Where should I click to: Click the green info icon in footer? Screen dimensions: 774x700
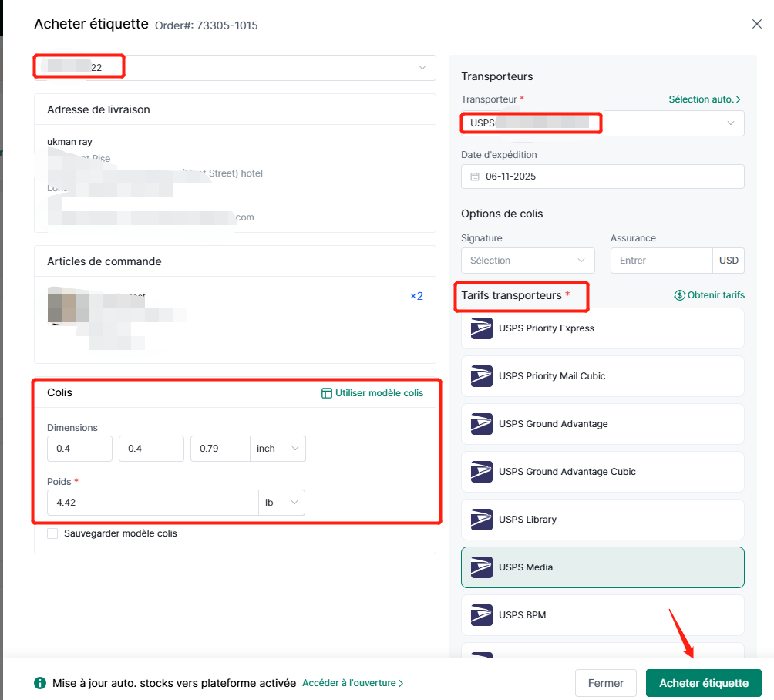tap(40, 683)
